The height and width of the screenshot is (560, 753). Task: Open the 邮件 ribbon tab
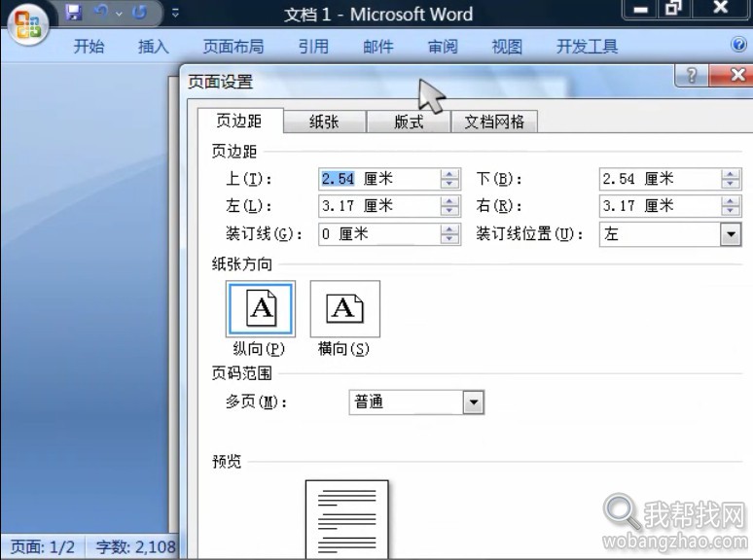pos(378,47)
